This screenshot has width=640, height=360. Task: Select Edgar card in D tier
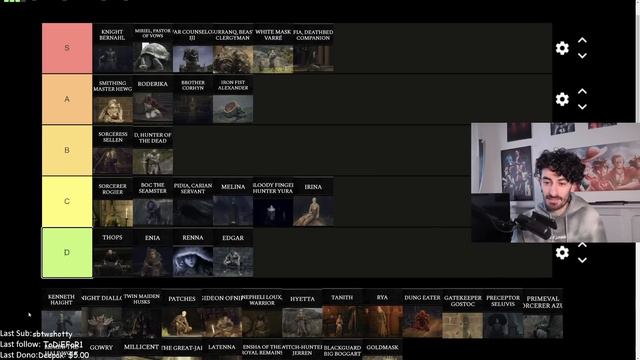[x=233, y=253]
